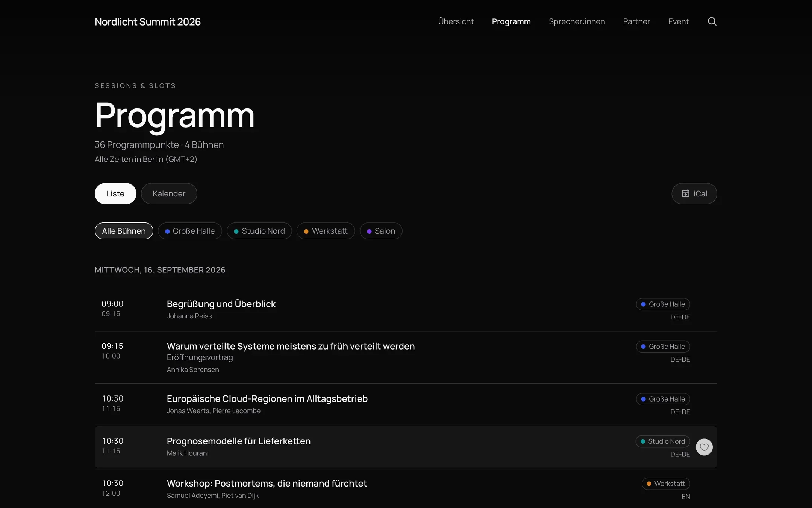The width and height of the screenshot is (812, 508).
Task: Click the Mittwoch, 16. September 2026 heading
Action: (160, 270)
